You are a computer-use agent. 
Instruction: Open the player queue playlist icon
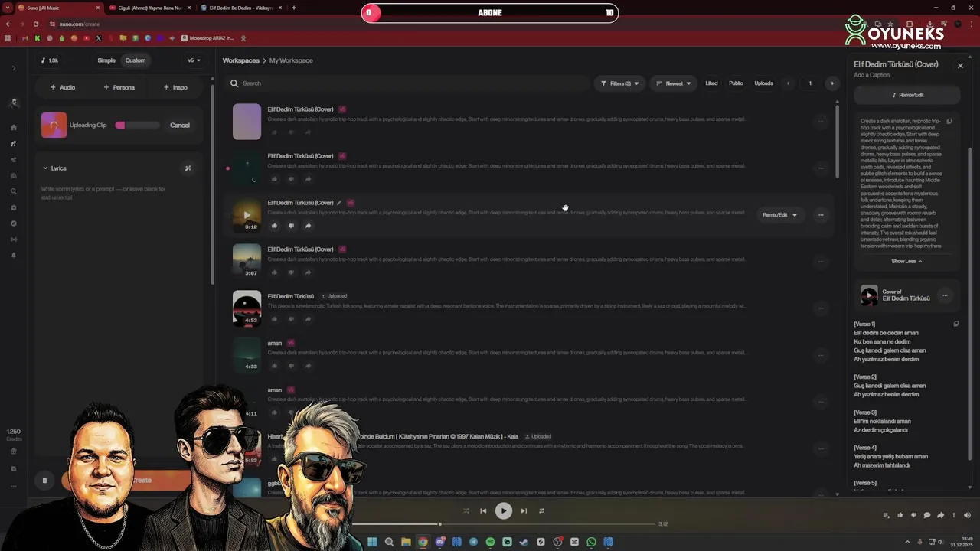pos(887,515)
